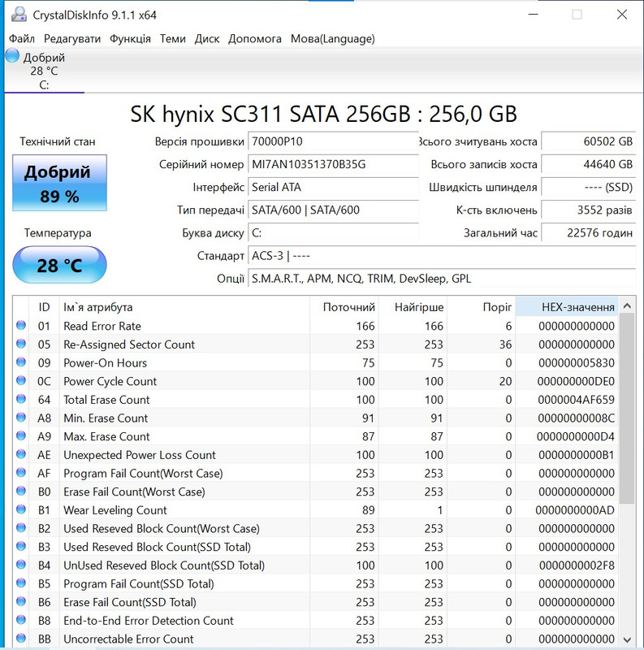The image size is (644, 650).
Task: Select the C: drive tab with 28 °C
Action: pos(44,71)
